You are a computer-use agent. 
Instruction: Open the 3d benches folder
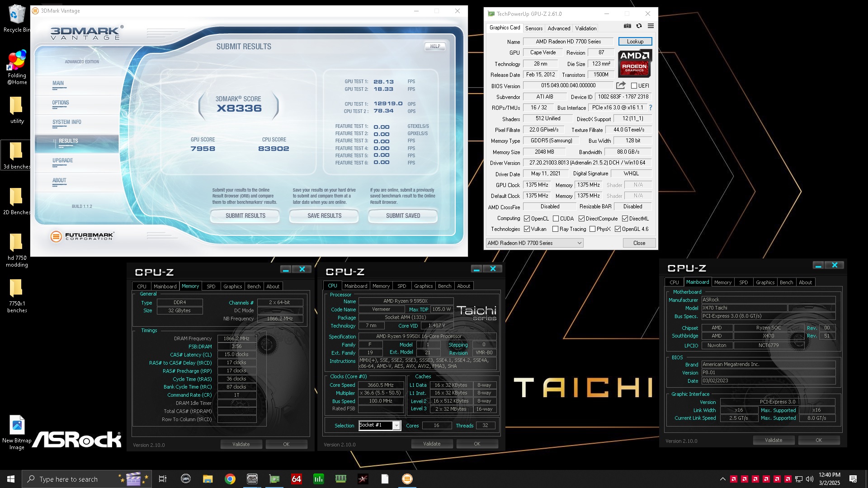(16, 155)
